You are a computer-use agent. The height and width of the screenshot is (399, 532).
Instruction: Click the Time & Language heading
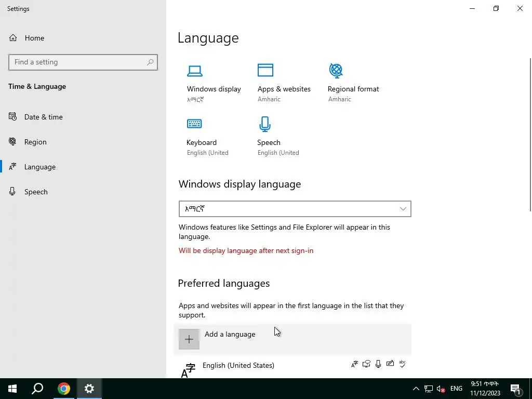tap(37, 87)
